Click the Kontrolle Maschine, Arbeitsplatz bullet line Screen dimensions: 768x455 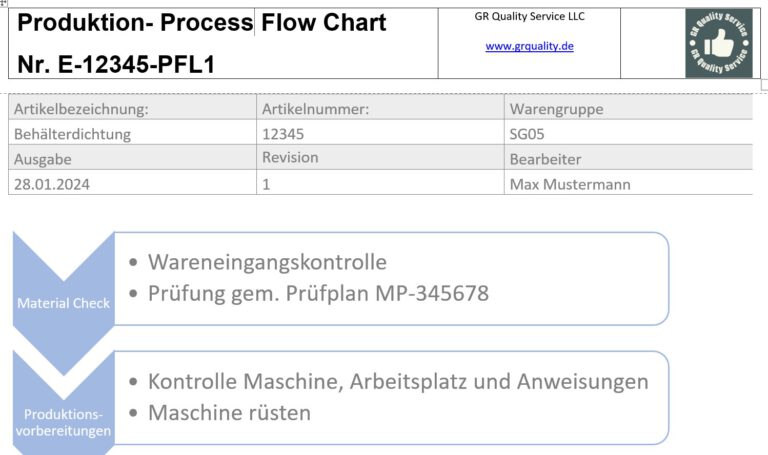398,382
